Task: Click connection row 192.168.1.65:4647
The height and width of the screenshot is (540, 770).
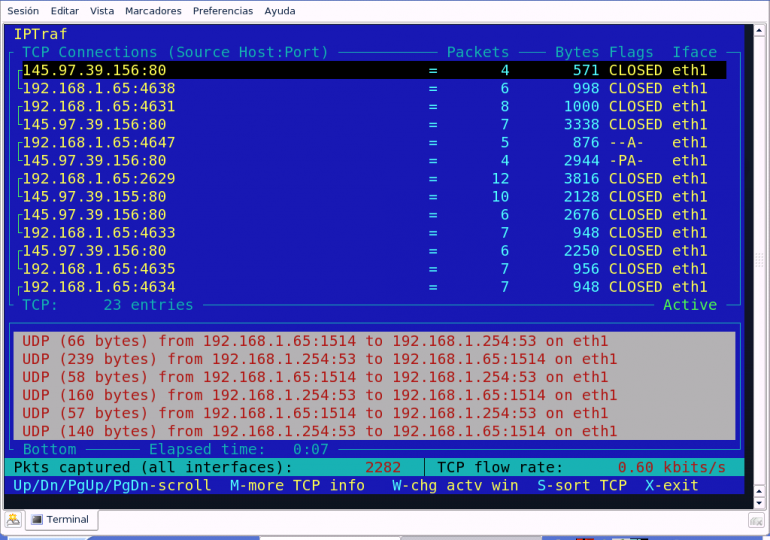Action: tap(374, 142)
